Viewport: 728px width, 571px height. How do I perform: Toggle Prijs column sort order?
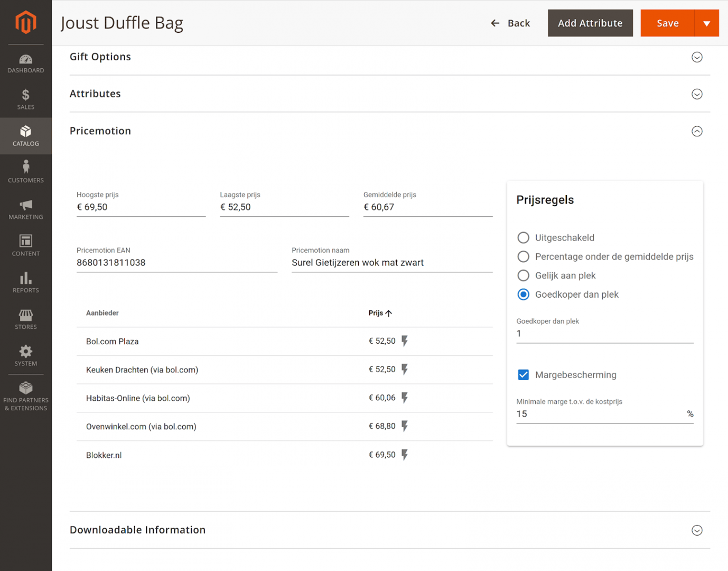(x=380, y=313)
